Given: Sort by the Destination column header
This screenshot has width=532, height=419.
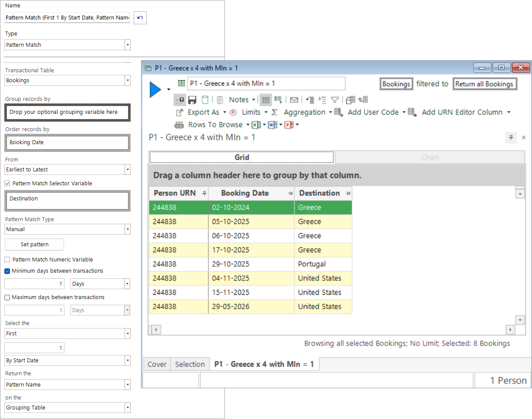Looking at the screenshot, I should pyautogui.click(x=320, y=193).
